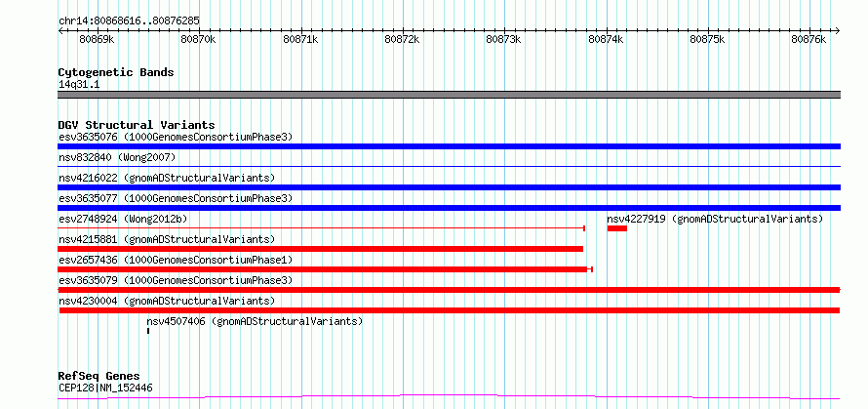Click the red bar under nsv4230004
Image resolution: width=868 pixels, height=409 pixels.
tap(450, 310)
